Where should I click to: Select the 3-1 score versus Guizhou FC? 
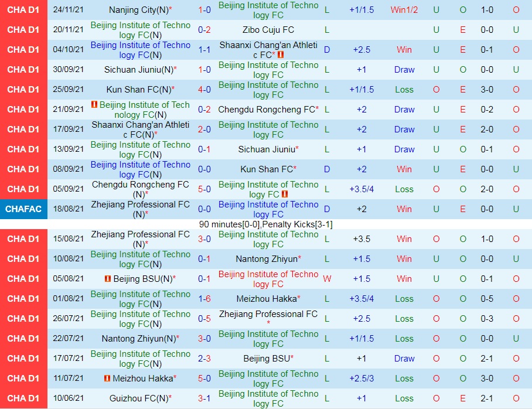204,398
